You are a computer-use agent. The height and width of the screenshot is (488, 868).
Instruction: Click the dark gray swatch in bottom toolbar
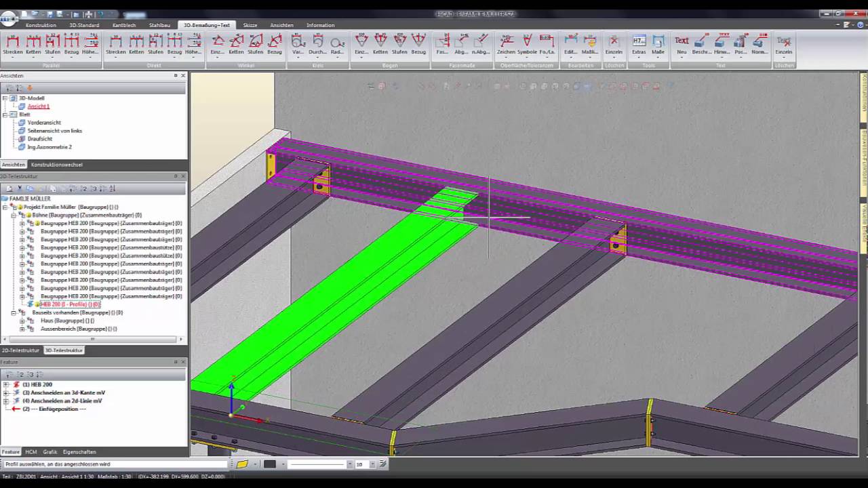click(270, 464)
